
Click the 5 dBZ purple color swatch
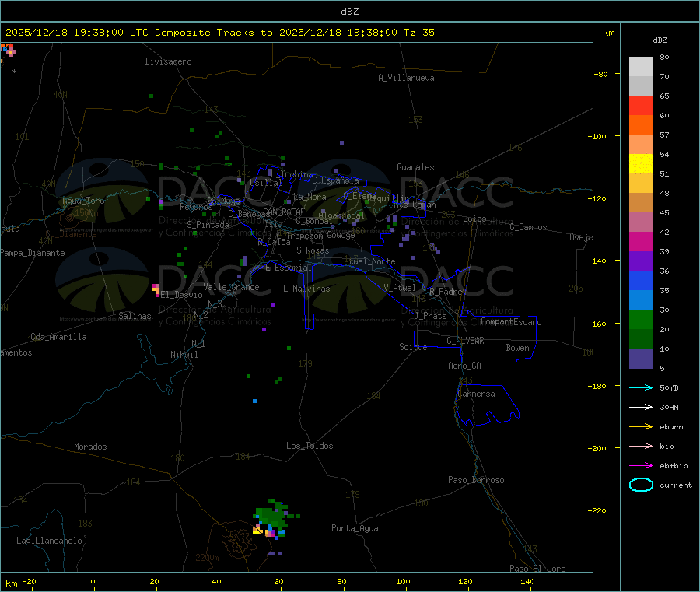pyautogui.click(x=641, y=359)
